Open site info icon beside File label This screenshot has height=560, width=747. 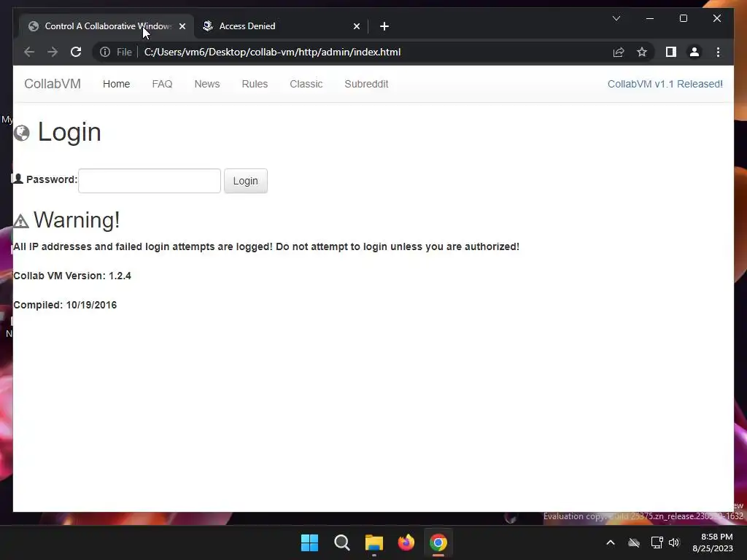[x=105, y=52]
